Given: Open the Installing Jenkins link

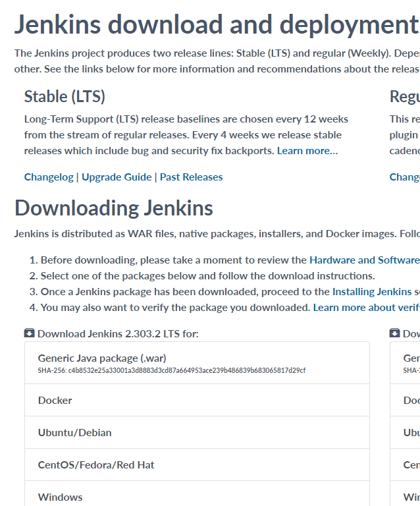Looking at the screenshot, I should (372, 292).
